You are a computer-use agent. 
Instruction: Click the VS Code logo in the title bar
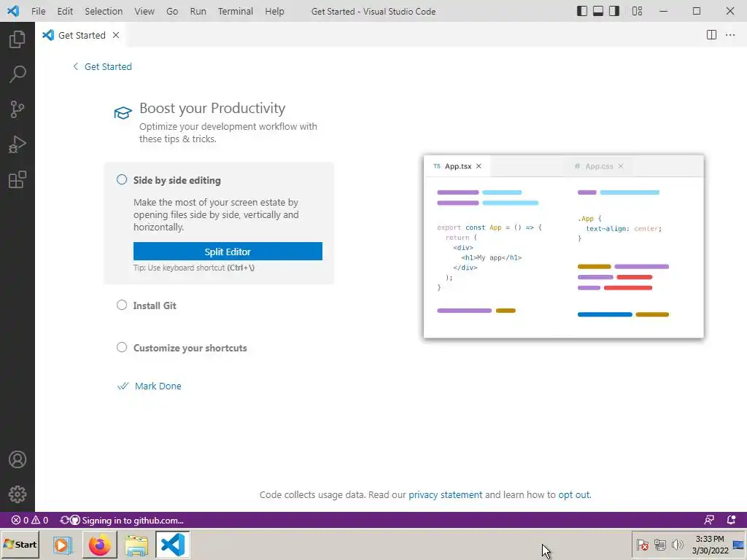[x=13, y=10]
